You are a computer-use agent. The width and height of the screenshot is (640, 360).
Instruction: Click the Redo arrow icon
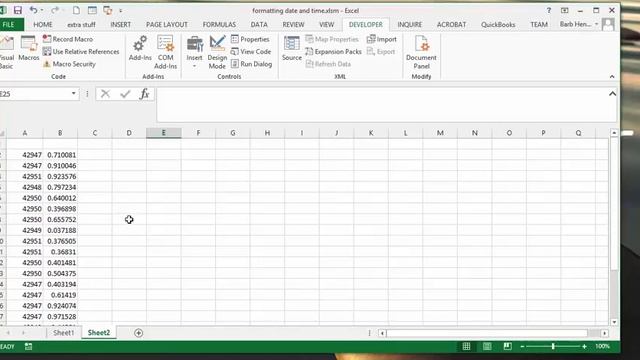point(54,10)
